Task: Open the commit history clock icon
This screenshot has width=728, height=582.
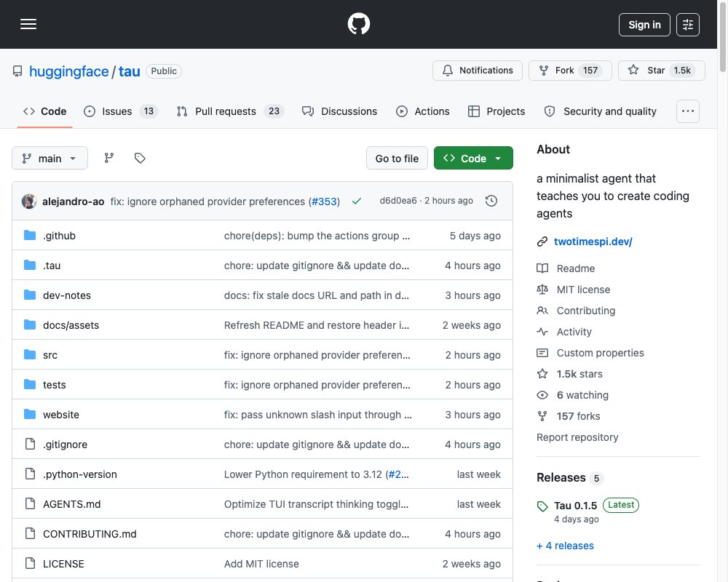Action: 491,201
